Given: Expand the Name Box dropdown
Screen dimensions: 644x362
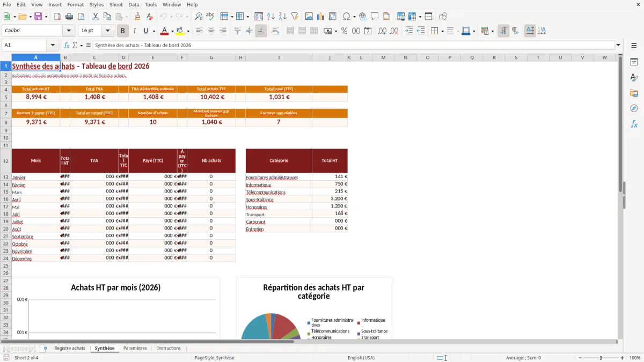Looking at the screenshot, I should tap(53, 46).
